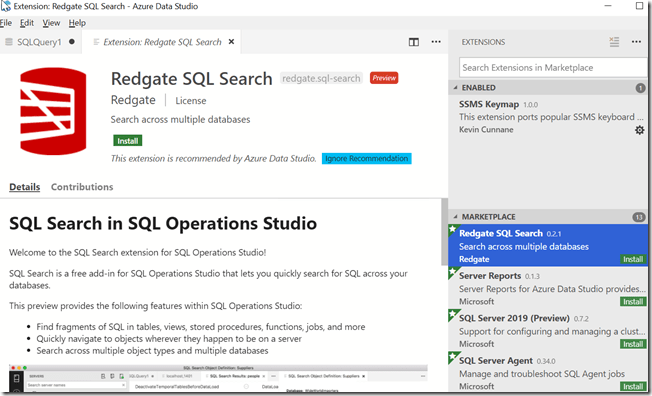This screenshot has width=652, height=396.
Task: Click the split editor icon
Action: 414,42
